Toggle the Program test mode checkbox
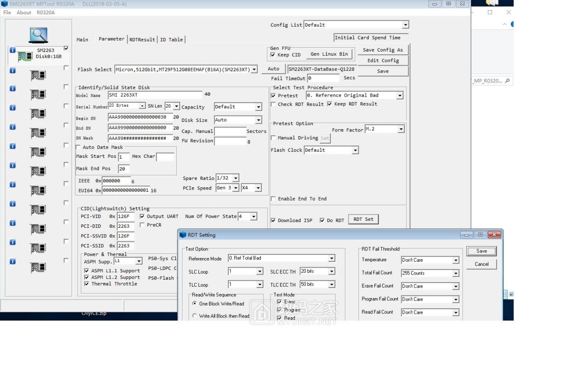Screen dimensions: 588x368 pyautogui.click(x=279, y=310)
